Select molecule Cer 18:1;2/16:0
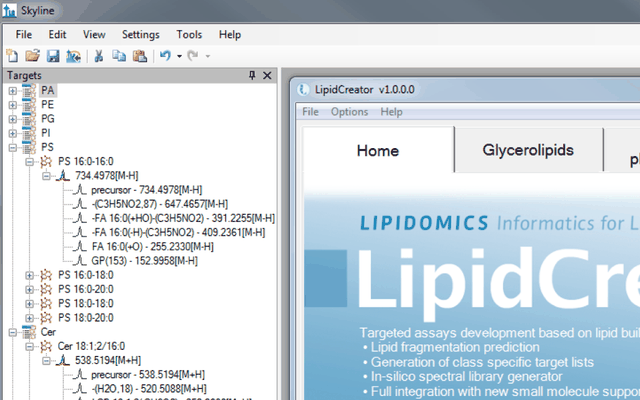Screen dimensions: 640x400 click(x=91, y=346)
